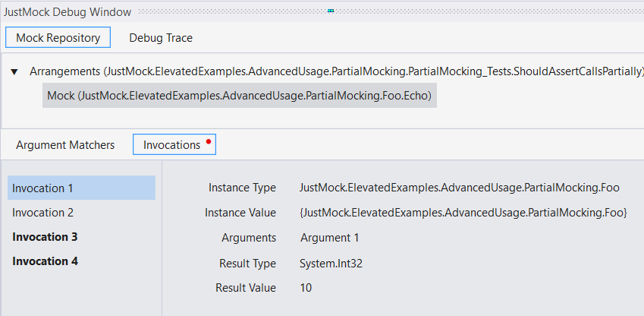The image size is (644, 316).
Task: Switch to the Mock Repository tab
Action: [x=58, y=37]
